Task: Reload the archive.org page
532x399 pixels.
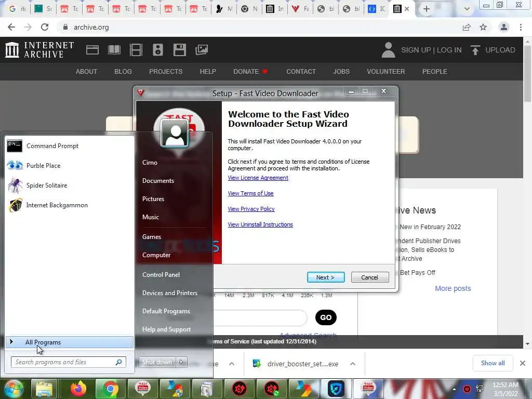Action: tap(45, 27)
